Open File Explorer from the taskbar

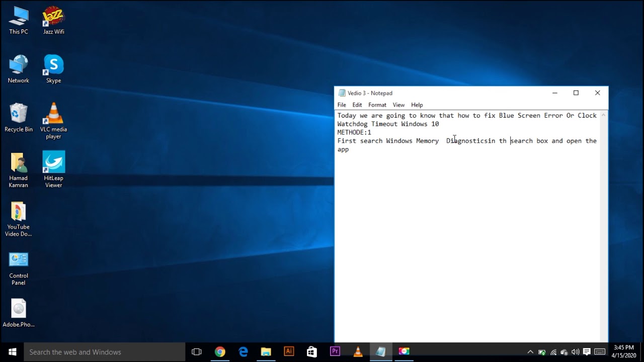[x=266, y=352]
